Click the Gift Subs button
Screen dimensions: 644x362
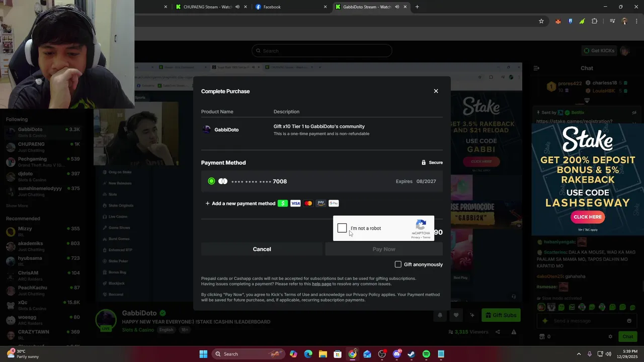point(501,315)
